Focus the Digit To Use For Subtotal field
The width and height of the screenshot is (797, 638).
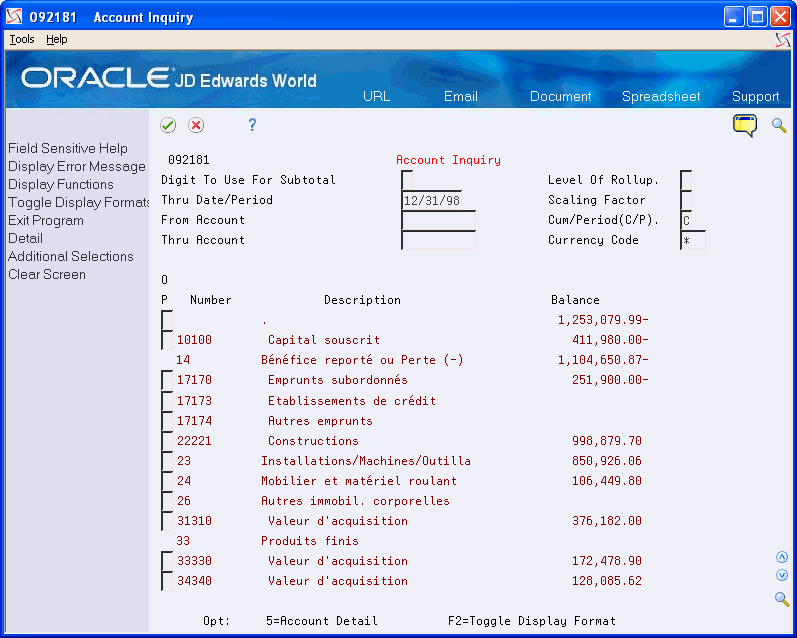(407, 180)
